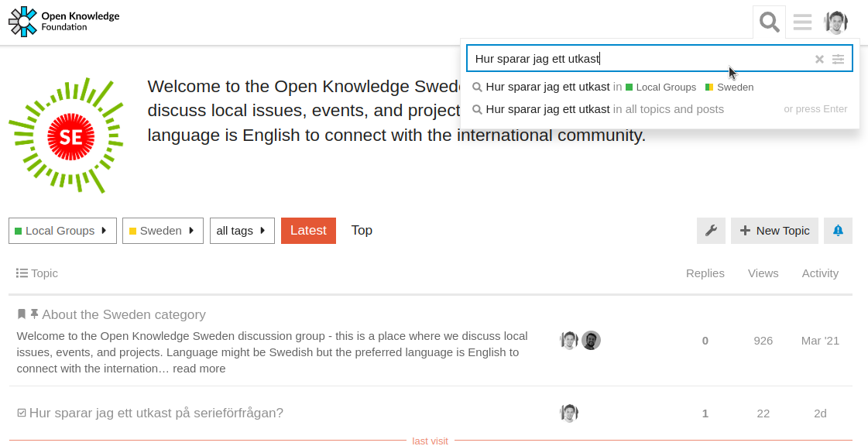Create a New Topic
This screenshot has width=868, height=446.
(774, 231)
